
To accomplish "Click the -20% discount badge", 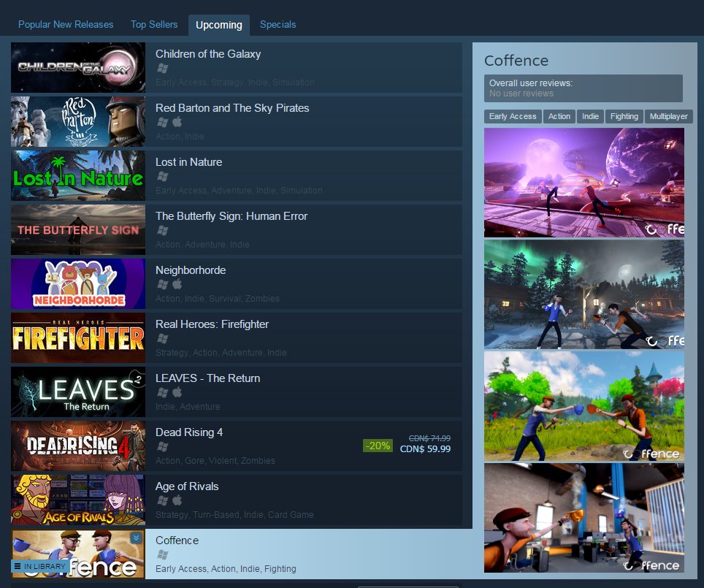I will pyautogui.click(x=378, y=446).
